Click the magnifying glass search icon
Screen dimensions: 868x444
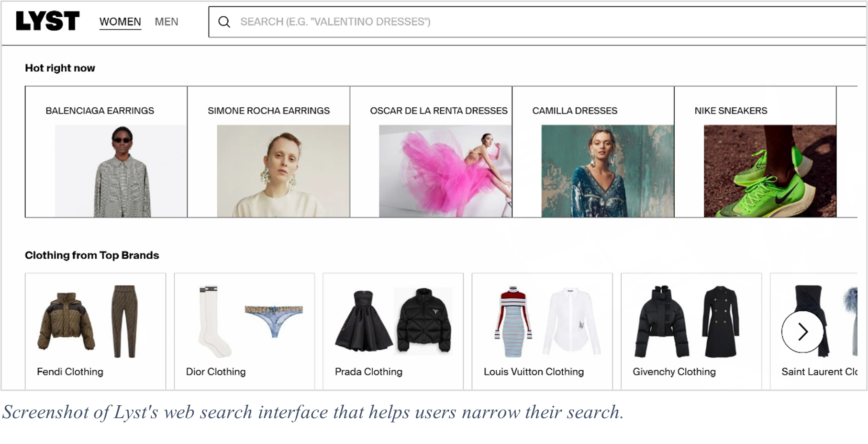click(x=224, y=22)
